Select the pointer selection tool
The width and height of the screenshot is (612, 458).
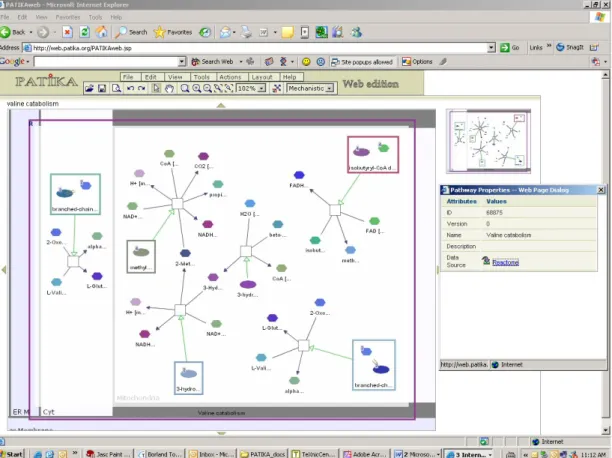coord(156,89)
